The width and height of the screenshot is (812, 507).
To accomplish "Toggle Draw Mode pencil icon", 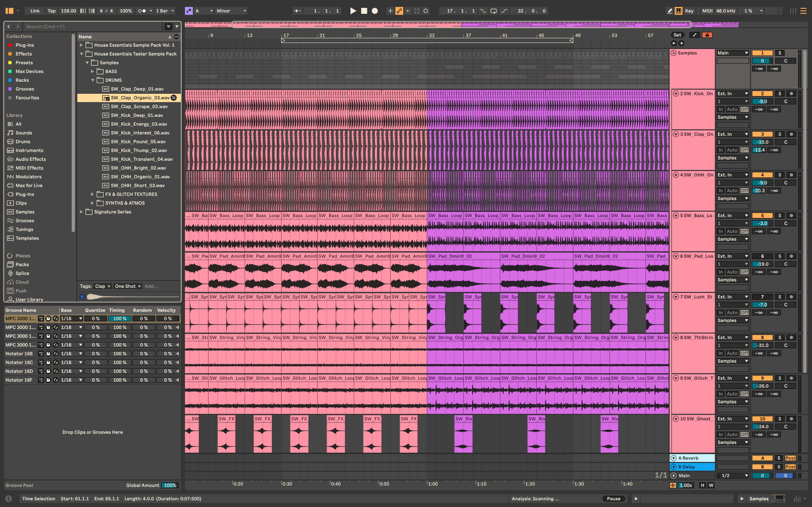I will (670, 11).
